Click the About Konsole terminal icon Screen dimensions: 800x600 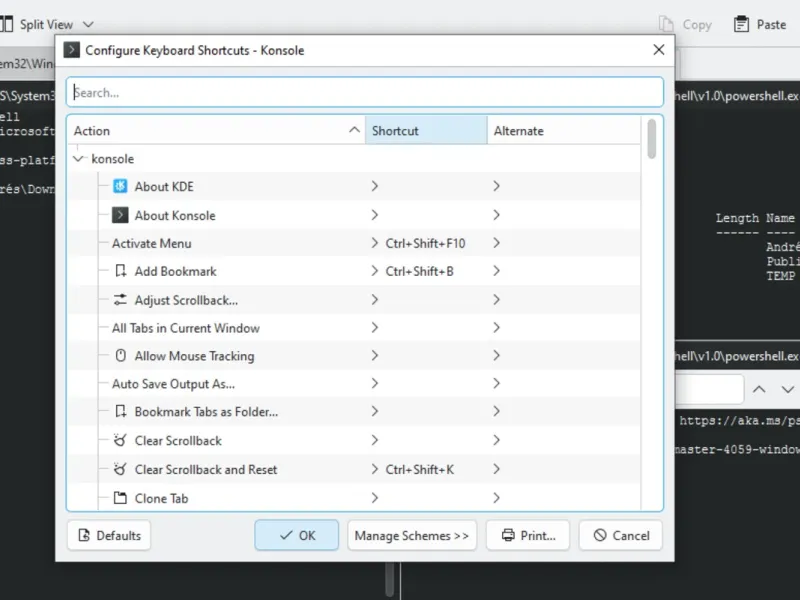click(120, 215)
